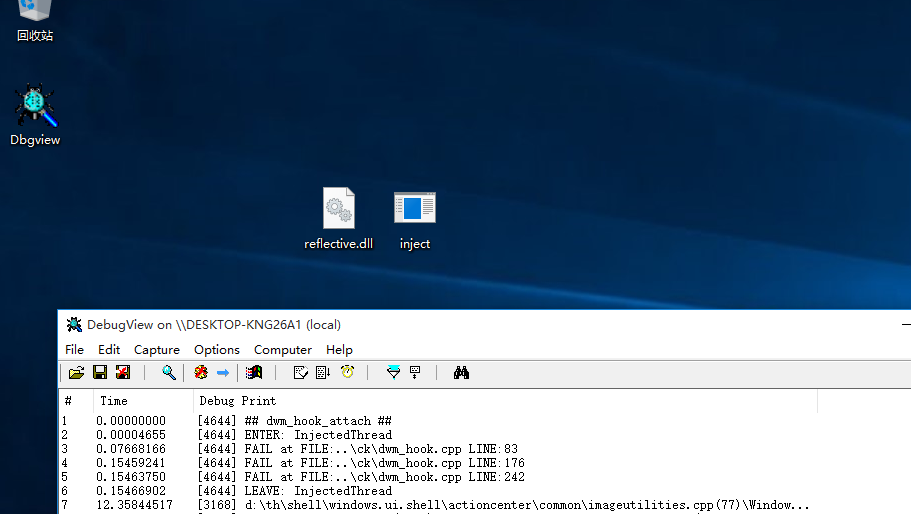Click the Save floppy disk icon
This screenshot has width=911, height=514.
pyautogui.click(x=100, y=373)
